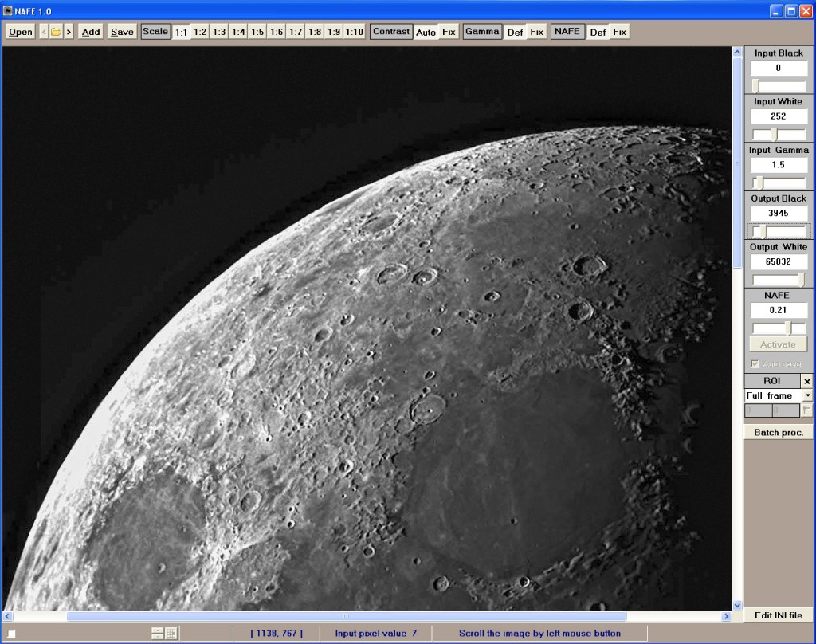Click Edit INI file
816x644 pixels.
point(779,615)
